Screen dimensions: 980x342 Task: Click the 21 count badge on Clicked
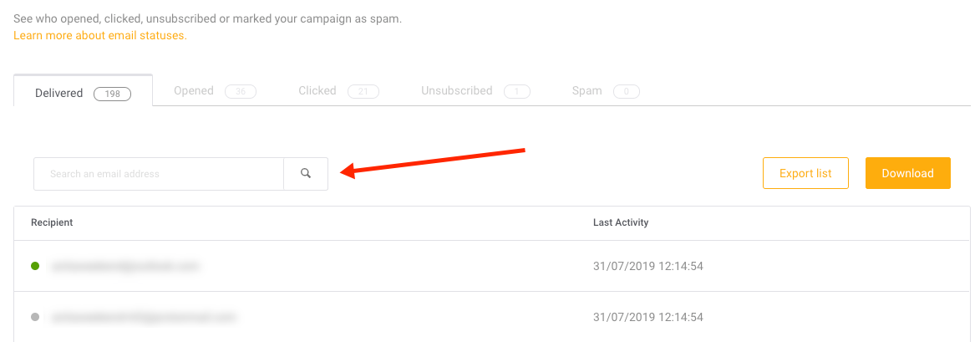pyautogui.click(x=363, y=92)
